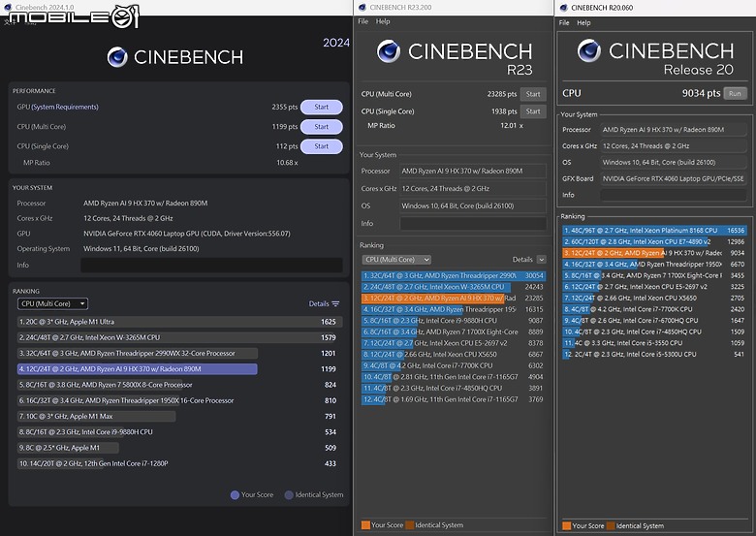Open File menu in Cinebench R20
756x536 pixels.
tap(564, 22)
